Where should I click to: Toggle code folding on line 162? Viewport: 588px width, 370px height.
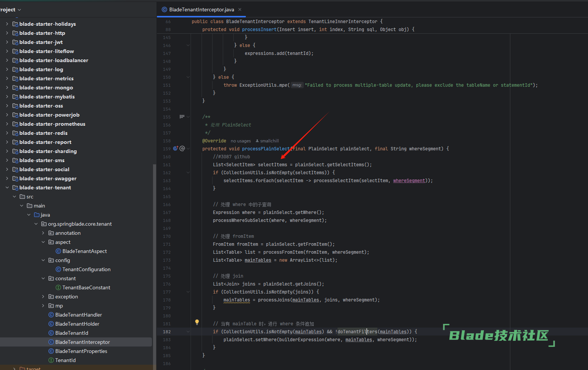point(188,173)
